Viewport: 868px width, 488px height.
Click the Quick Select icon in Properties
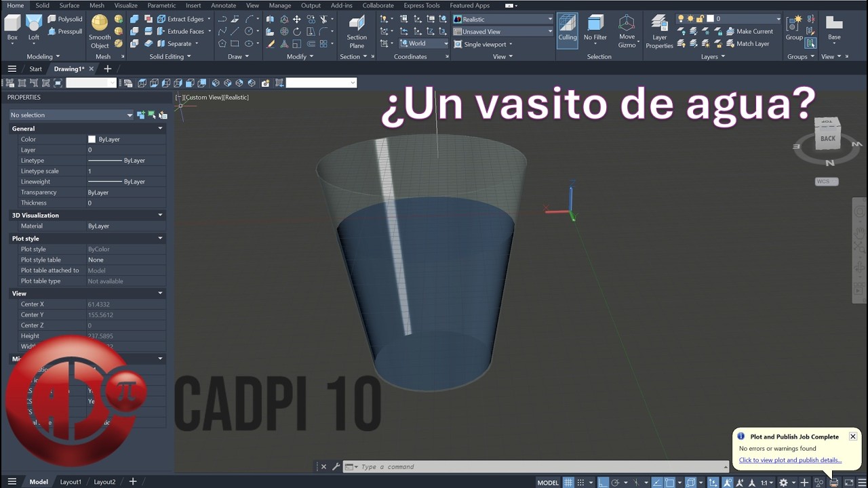[163, 115]
